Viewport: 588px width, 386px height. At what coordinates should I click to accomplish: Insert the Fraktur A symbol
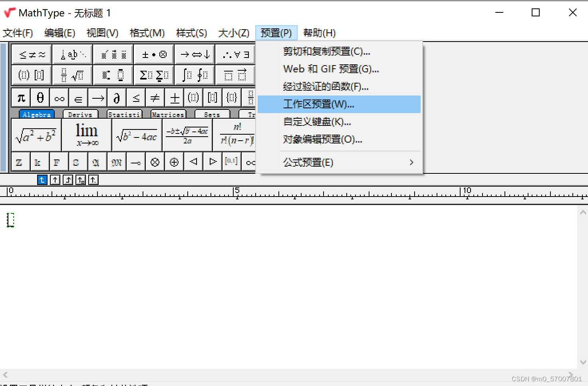point(97,162)
